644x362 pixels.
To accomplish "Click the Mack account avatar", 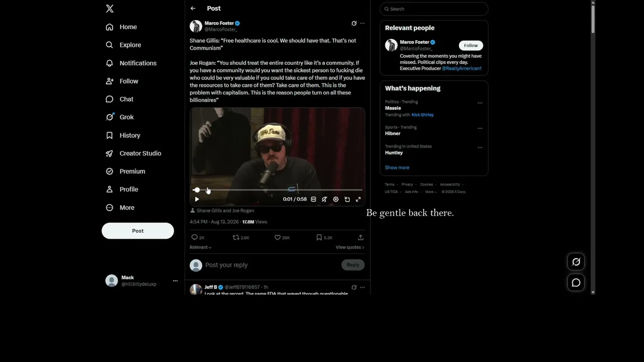I will pyautogui.click(x=112, y=281).
